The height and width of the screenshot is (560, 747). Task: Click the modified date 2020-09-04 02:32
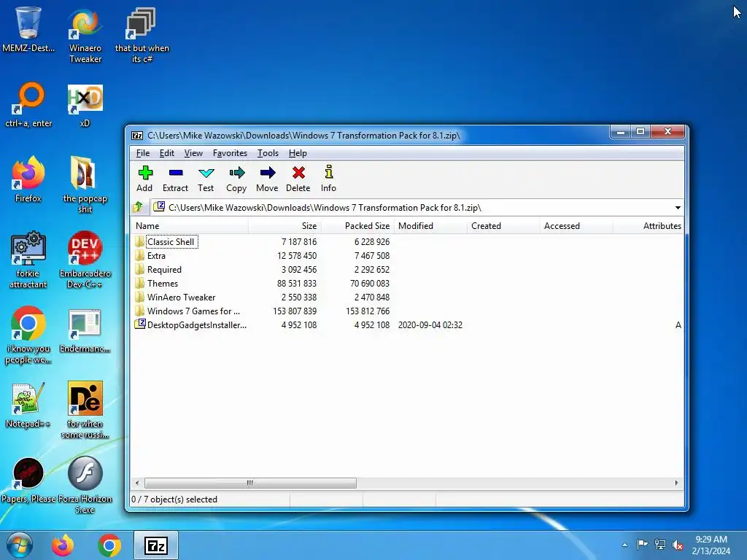pos(430,324)
